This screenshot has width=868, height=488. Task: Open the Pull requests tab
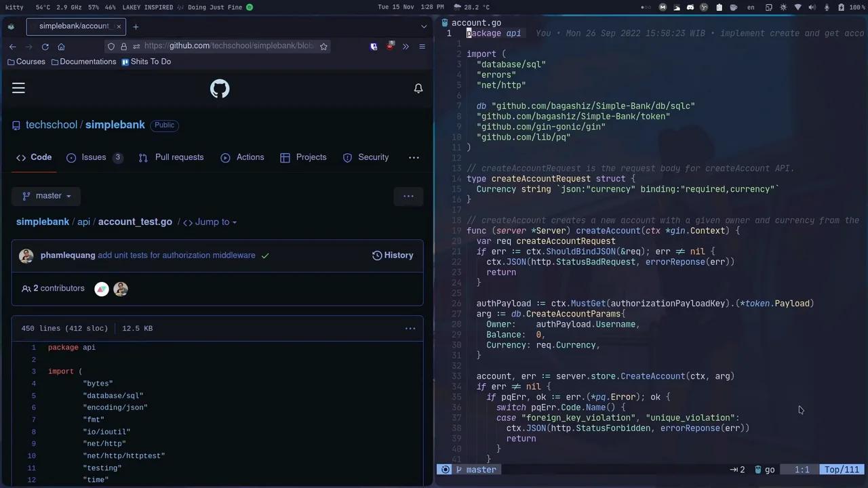[x=179, y=157]
